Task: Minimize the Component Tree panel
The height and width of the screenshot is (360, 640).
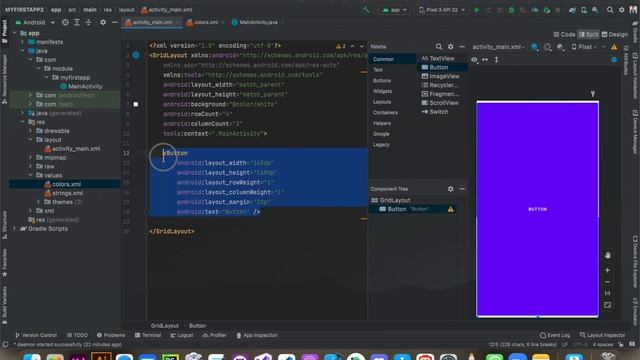Action: (462, 189)
